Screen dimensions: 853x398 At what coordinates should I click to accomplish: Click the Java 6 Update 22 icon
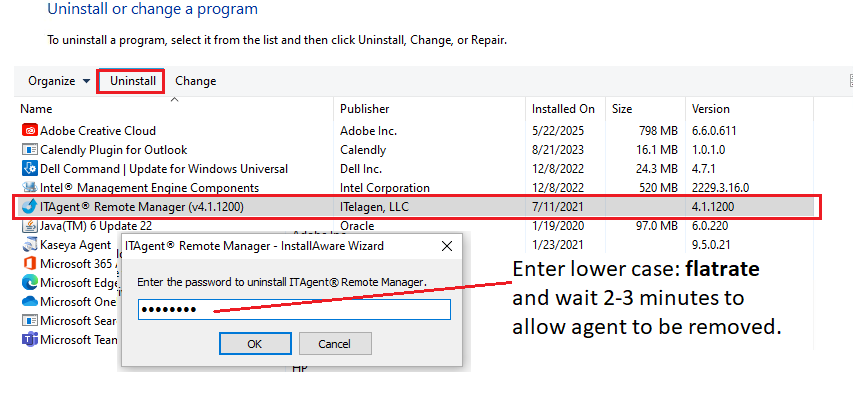[x=29, y=226]
